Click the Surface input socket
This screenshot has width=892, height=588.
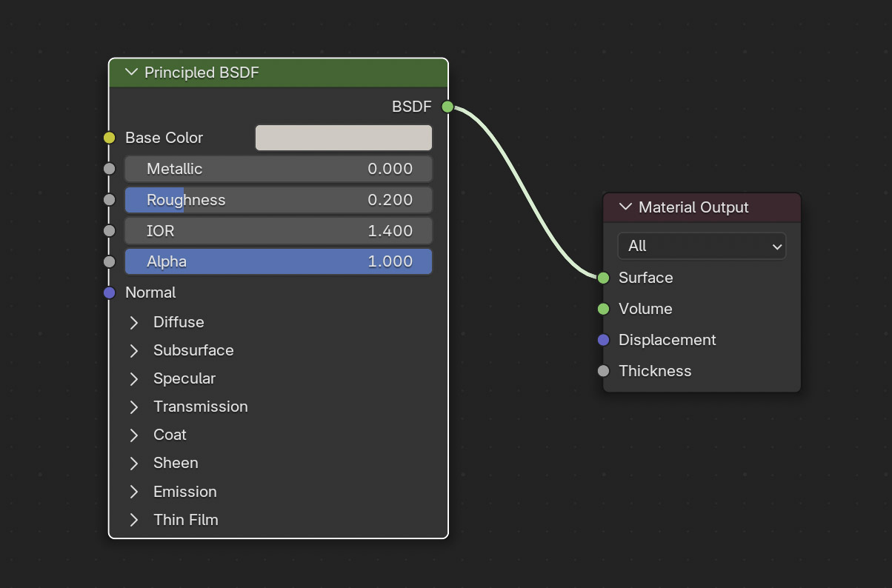click(603, 278)
